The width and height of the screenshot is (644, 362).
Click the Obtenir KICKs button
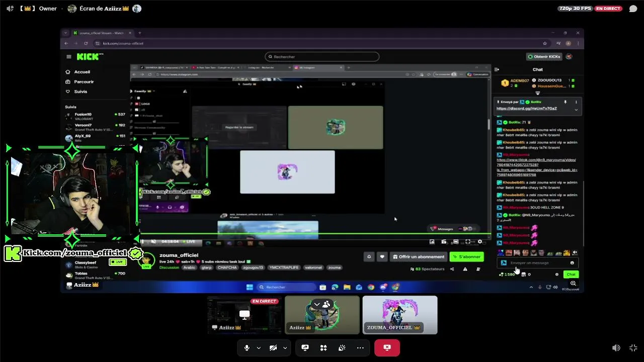point(544,57)
